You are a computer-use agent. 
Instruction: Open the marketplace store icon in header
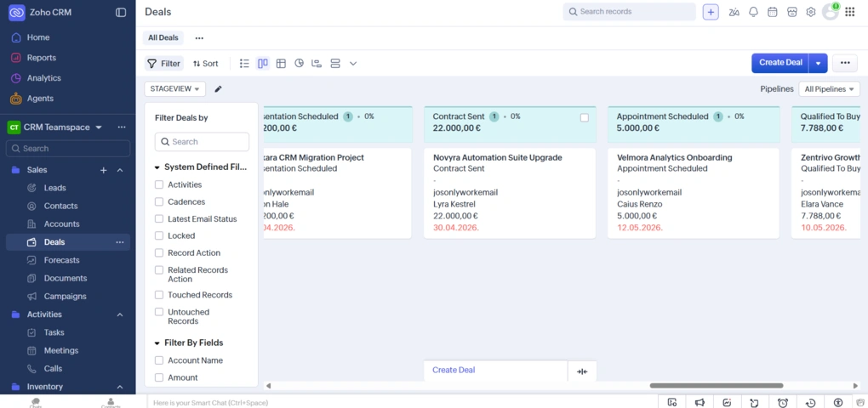(x=791, y=12)
